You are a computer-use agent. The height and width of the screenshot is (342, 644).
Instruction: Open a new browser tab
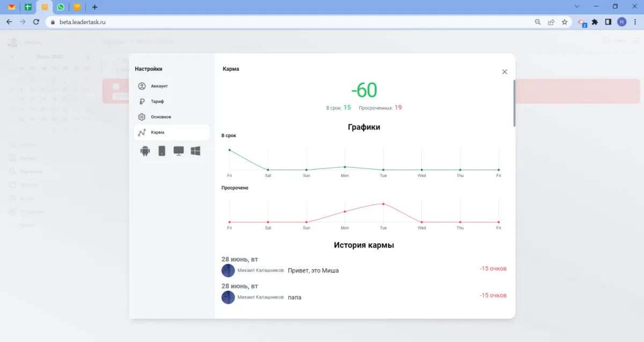click(x=95, y=7)
